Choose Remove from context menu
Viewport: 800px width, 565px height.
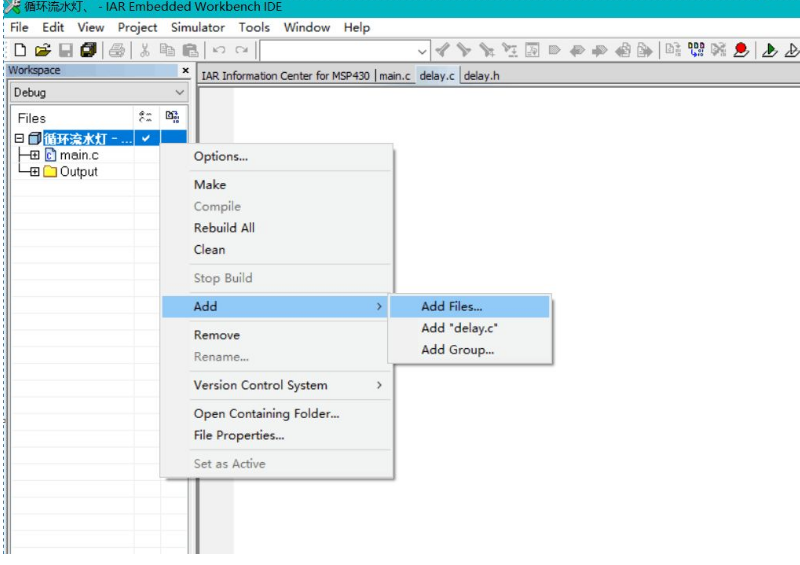pyautogui.click(x=277, y=335)
